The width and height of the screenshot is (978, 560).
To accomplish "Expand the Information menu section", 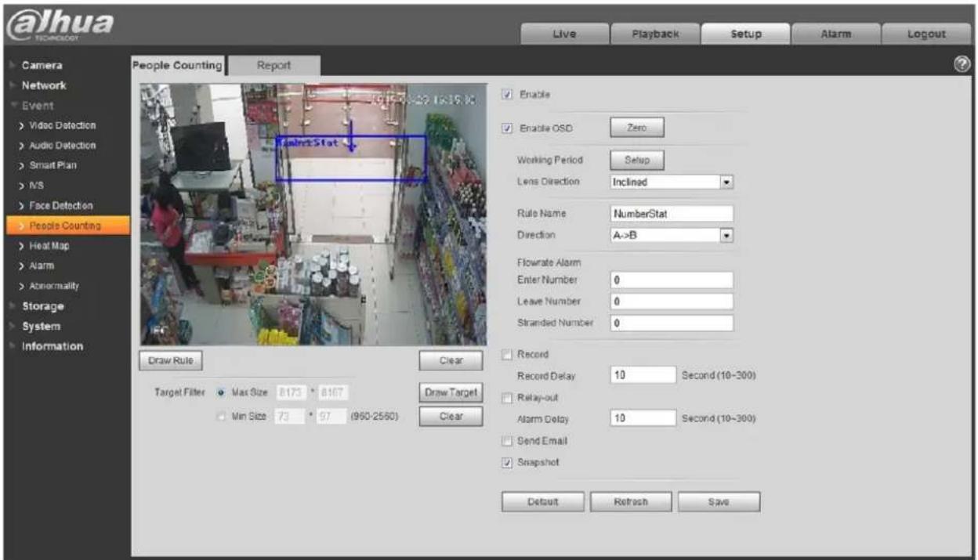I will click(52, 346).
